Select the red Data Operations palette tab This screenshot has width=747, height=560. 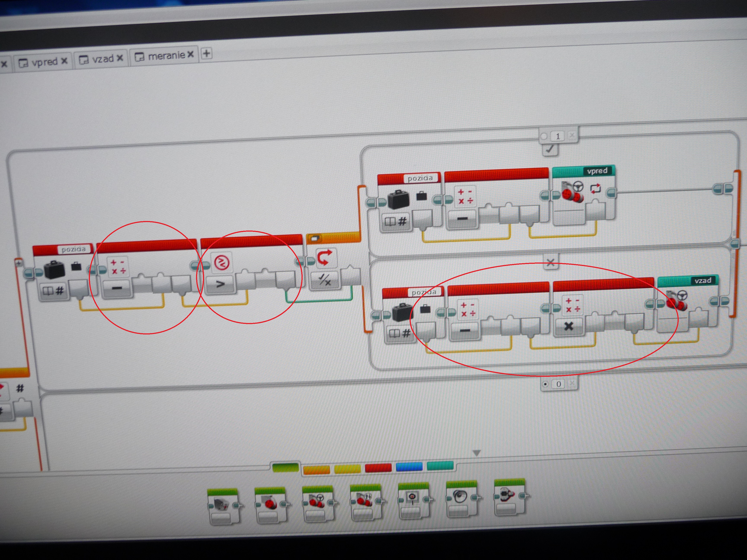[378, 468]
